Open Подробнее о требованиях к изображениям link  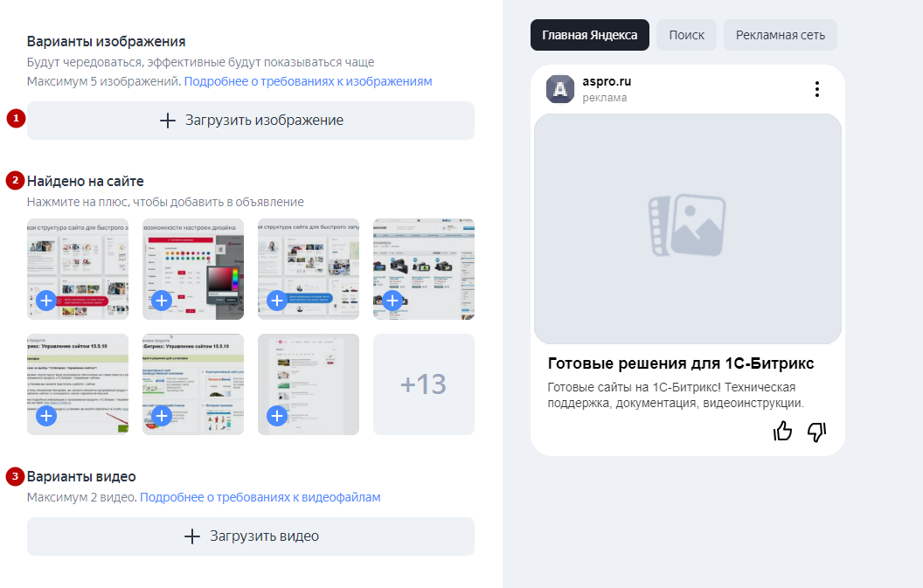coord(308,81)
